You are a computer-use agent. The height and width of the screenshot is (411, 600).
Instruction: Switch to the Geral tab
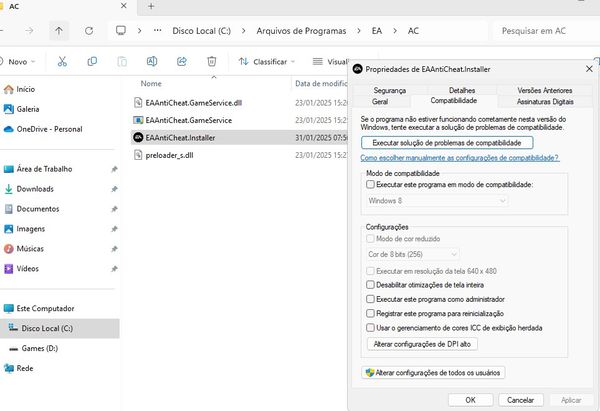point(380,101)
